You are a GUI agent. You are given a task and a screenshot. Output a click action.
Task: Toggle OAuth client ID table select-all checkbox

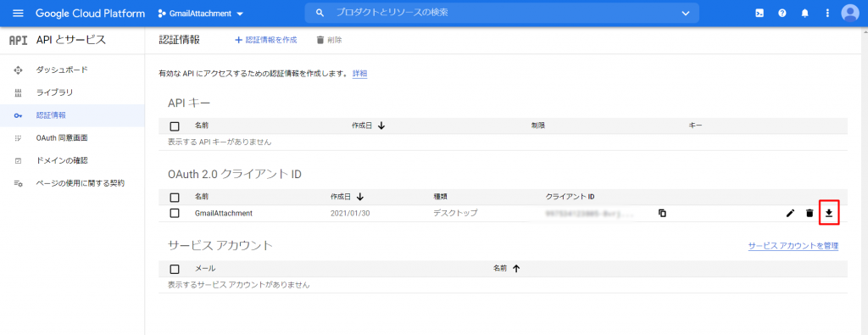(x=175, y=197)
